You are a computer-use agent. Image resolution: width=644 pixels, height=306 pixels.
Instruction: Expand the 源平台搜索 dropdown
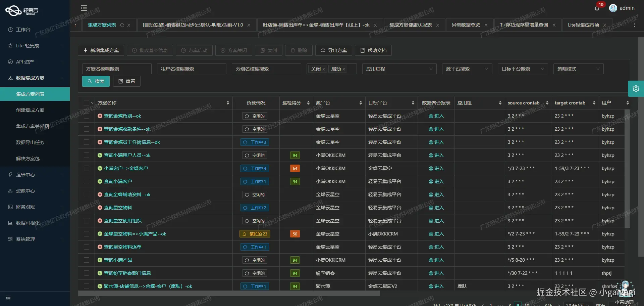coord(467,69)
